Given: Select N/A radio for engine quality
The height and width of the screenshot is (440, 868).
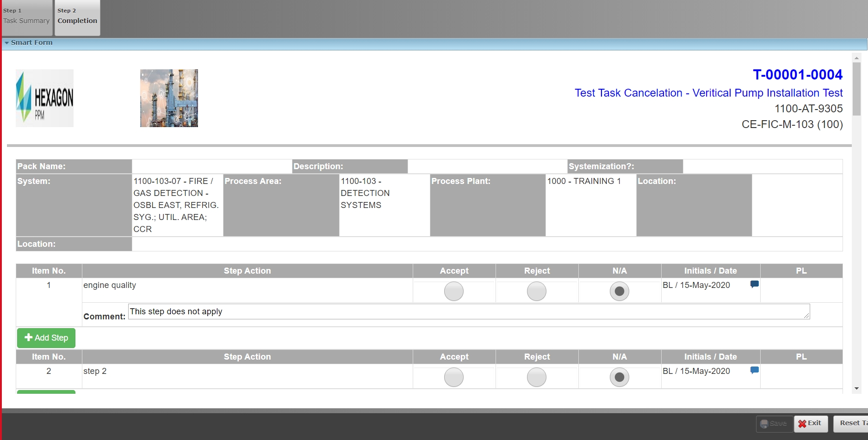Looking at the screenshot, I should click(620, 291).
